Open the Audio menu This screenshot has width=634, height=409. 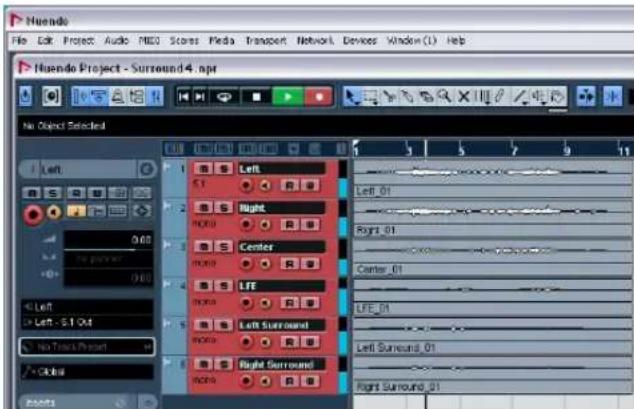click(x=116, y=40)
